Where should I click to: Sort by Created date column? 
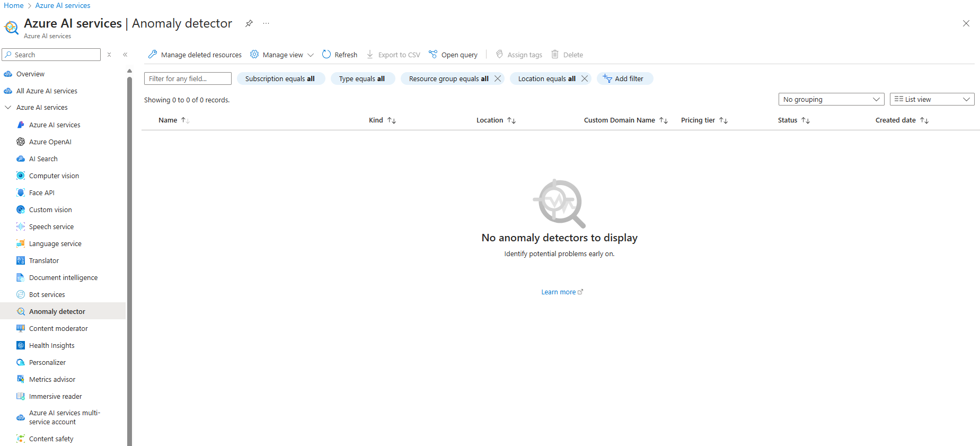tap(902, 120)
